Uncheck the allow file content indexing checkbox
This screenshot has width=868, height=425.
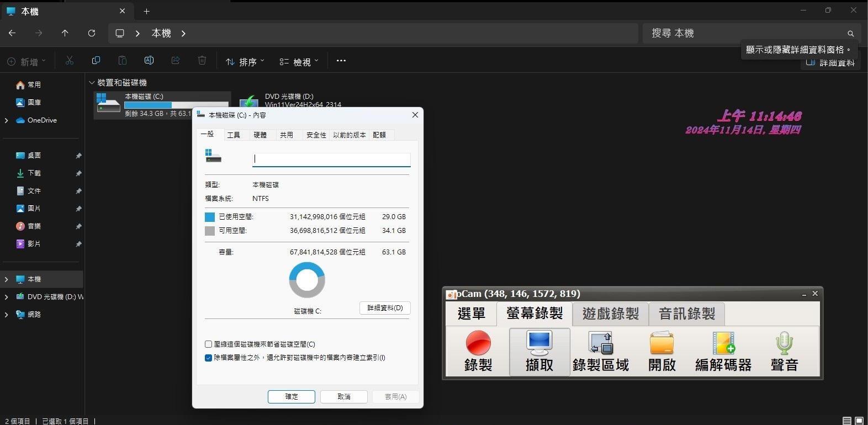coord(209,358)
